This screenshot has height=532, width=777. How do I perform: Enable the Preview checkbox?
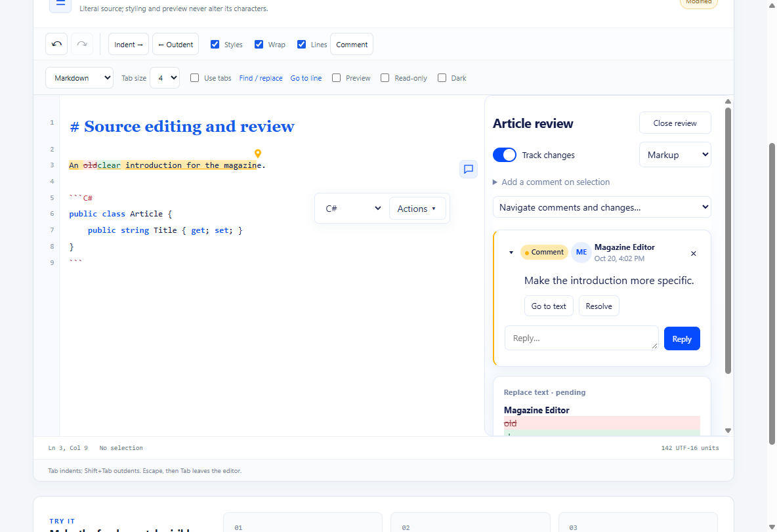337,78
